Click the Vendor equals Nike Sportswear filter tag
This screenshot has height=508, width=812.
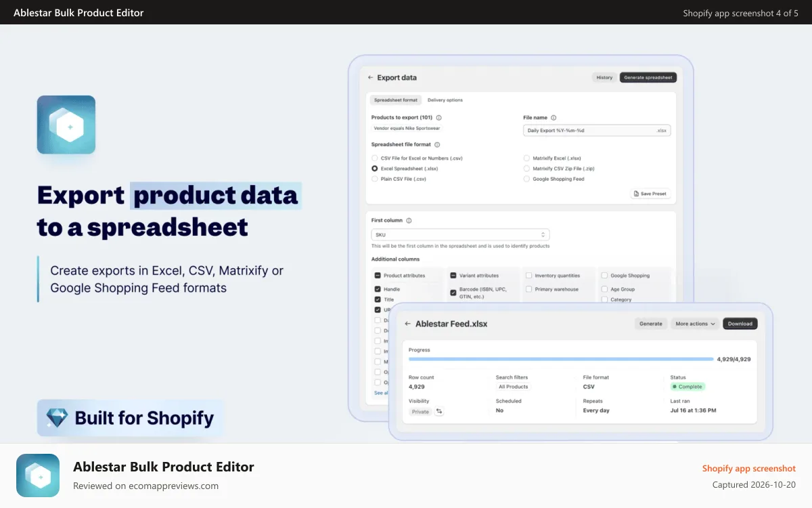pos(407,128)
